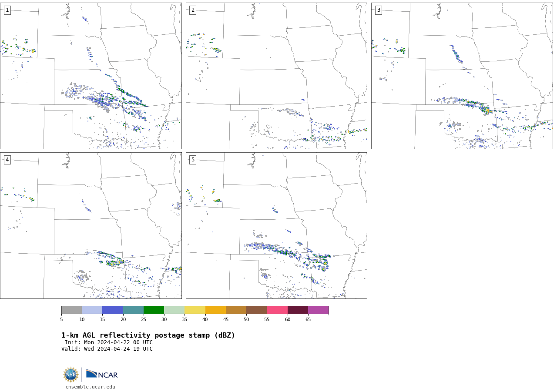
Task: Click the panel number label 3
Action: point(378,10)
